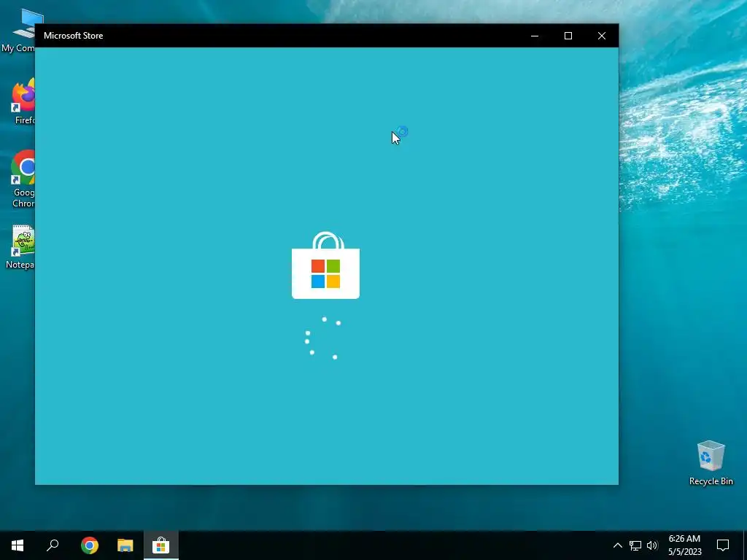Select the Notepad++ desktop shortcut
747x560 pixels.
point(20,246)
